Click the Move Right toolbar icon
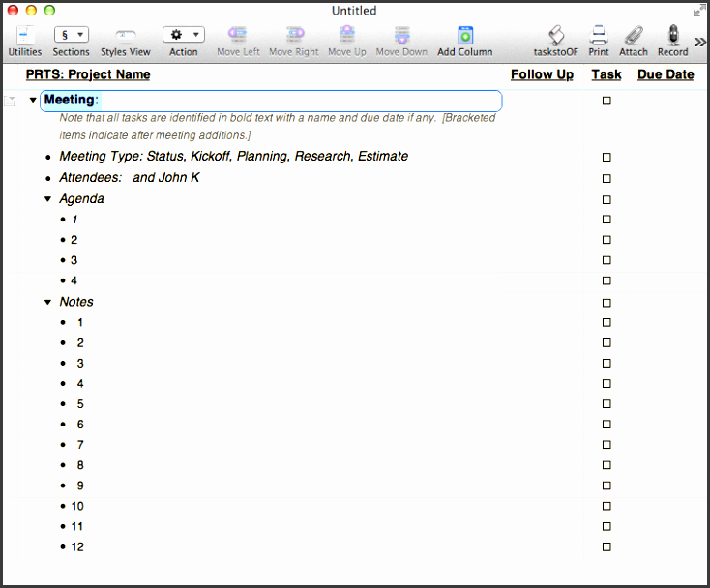The image size is (710, 588). tap(294, 35)
